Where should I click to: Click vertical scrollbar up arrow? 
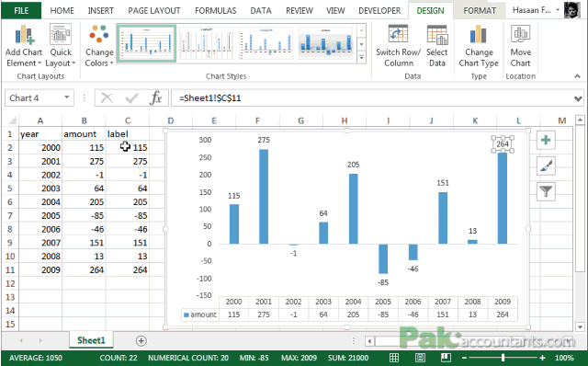tap(580, 120)
